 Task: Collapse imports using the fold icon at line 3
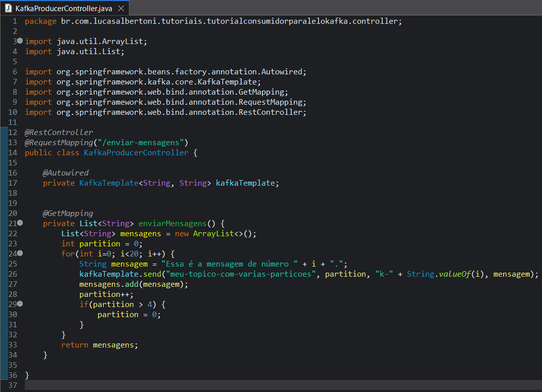pos(19,41)
